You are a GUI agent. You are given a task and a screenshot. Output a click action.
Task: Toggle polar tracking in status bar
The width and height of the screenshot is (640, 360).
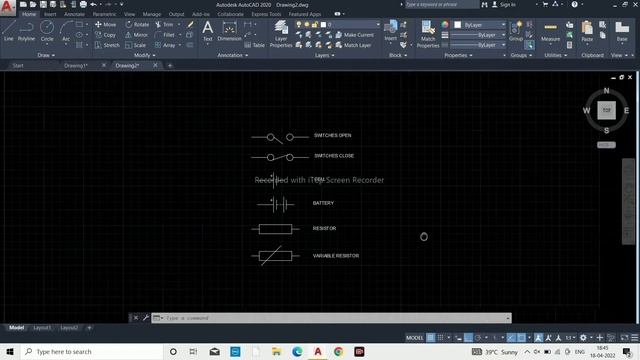pos(478,338)
